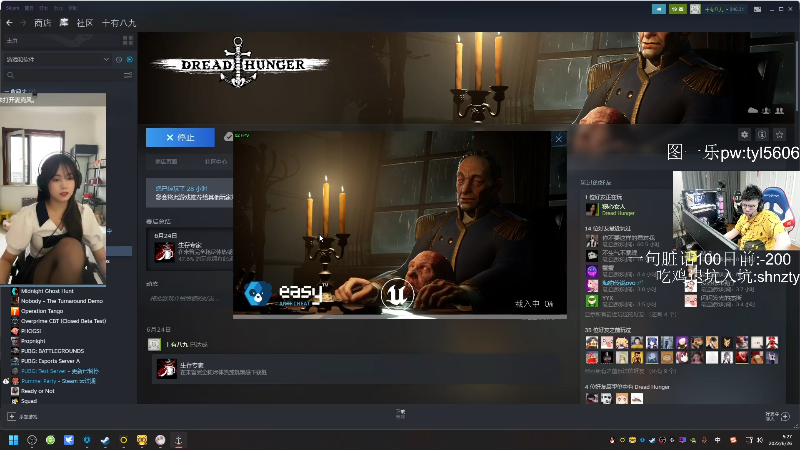Screen dimensions: 800x450
Task: Open the 库 library tab
Action: pos(64,23)
